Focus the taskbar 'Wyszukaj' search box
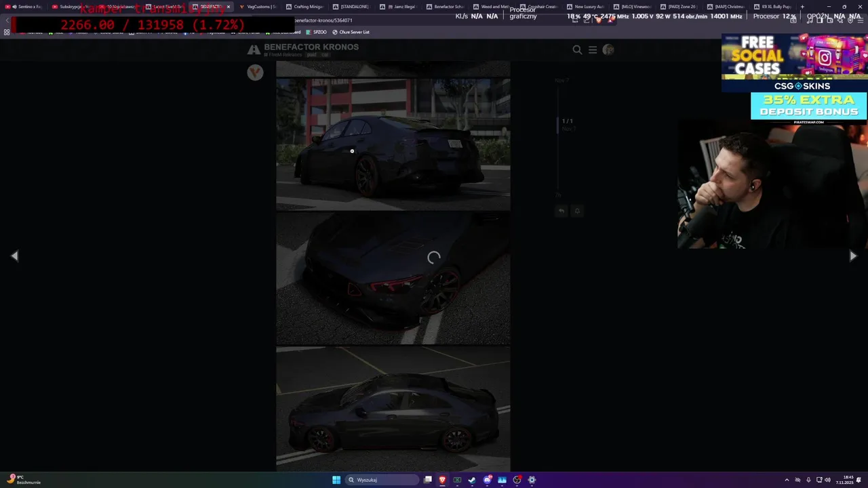 (382, 480)
